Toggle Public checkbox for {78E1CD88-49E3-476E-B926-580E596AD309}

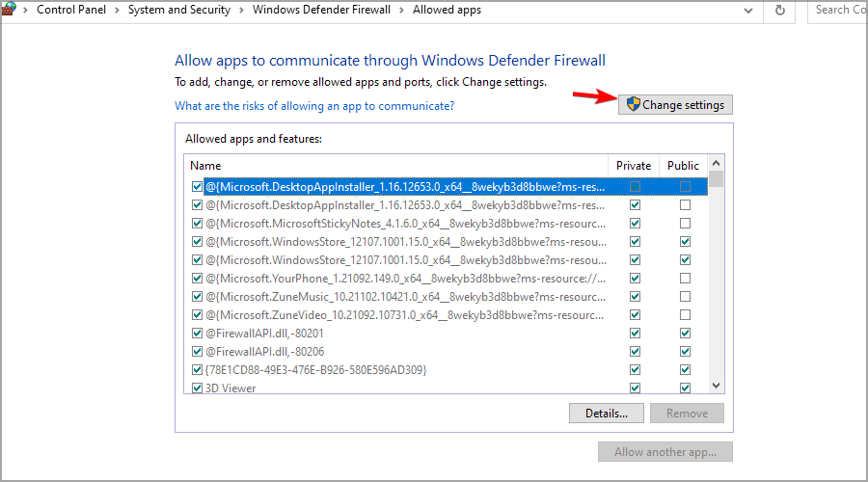pyautogui.click(x=685, y=369)
